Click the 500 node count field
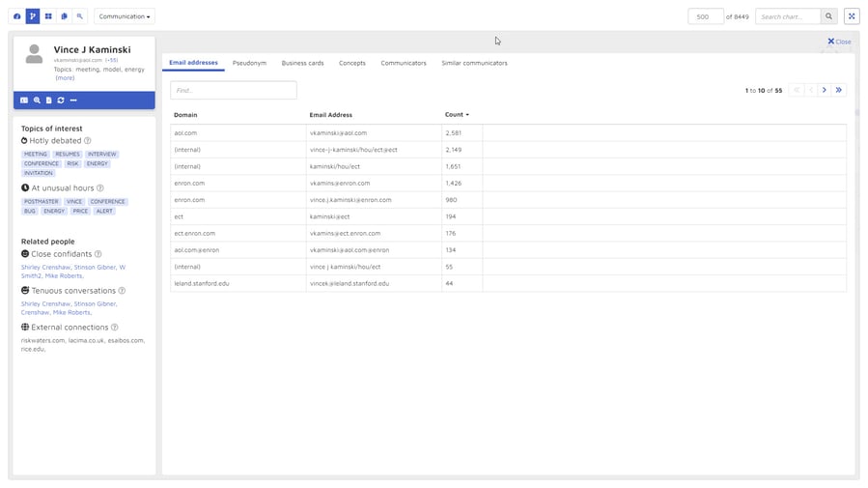This screenshot has height=488, width=868. 705,16
